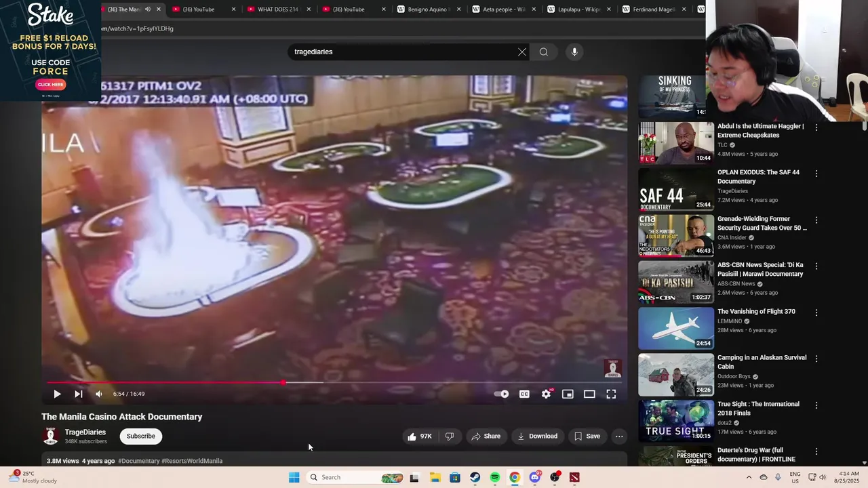Viewport: 868px width, 488px height.
Task: Close the Lapulapu Wikipedia tab
Action: pos(608,9)
